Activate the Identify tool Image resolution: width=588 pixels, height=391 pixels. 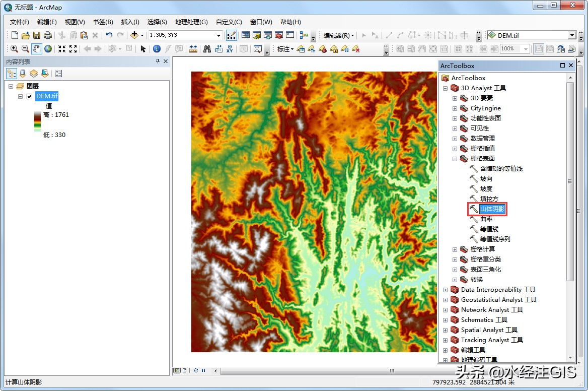point(157,49)
